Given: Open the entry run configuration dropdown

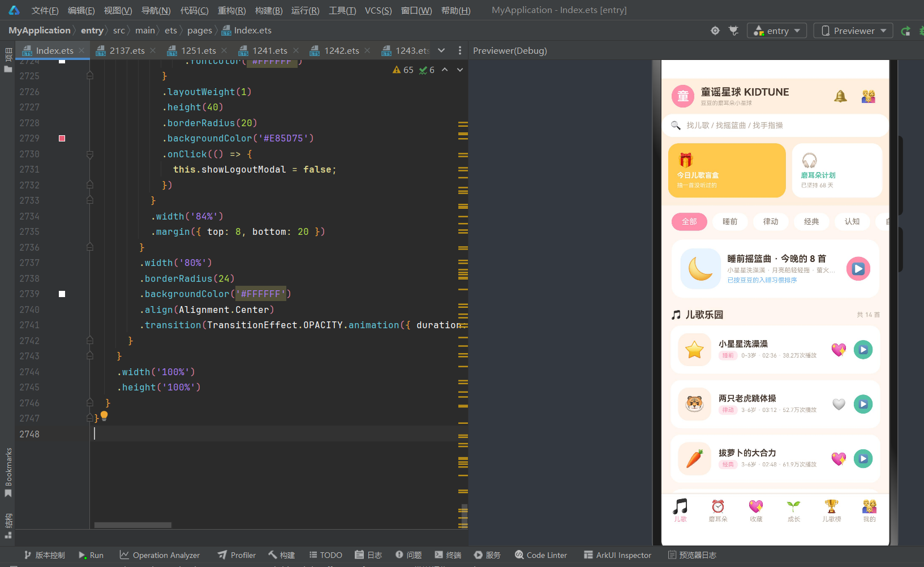Looking at the screenshot, I should pos(776,31).
